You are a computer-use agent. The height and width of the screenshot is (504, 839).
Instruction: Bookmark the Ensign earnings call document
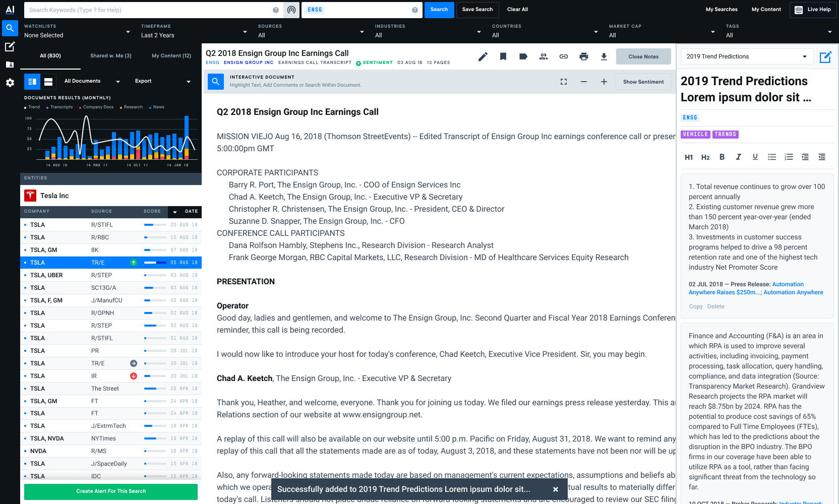(503, 56)
